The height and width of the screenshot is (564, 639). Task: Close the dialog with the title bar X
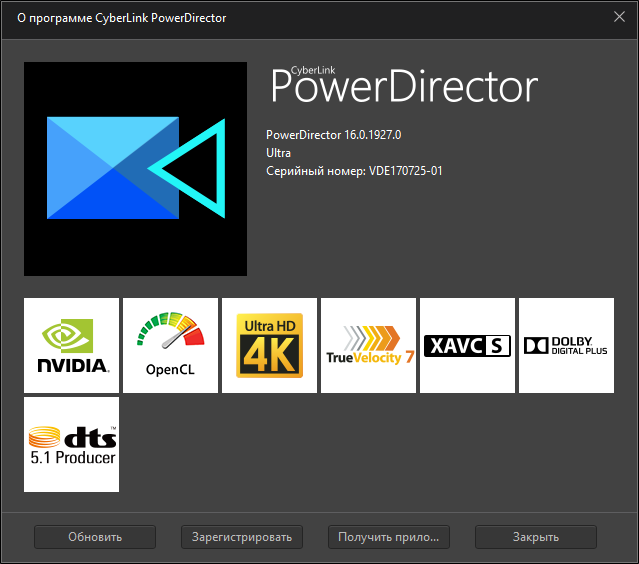click(x=619, y=15)
